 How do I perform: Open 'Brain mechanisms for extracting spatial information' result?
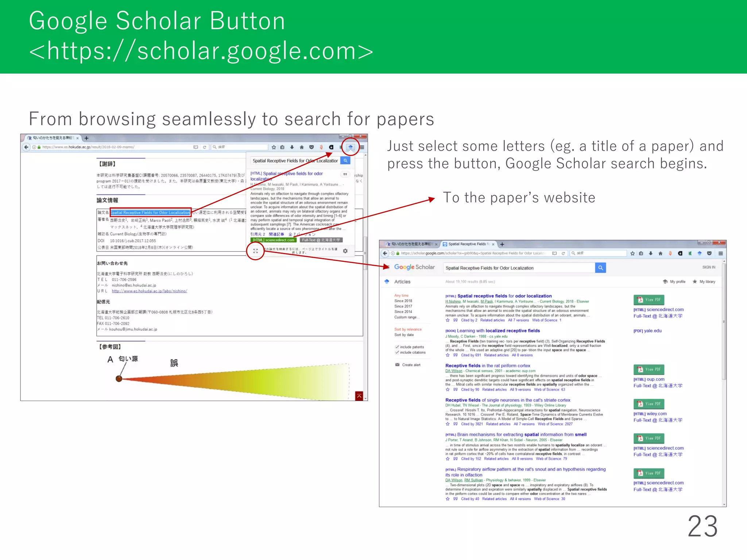(x=522, y=435)
